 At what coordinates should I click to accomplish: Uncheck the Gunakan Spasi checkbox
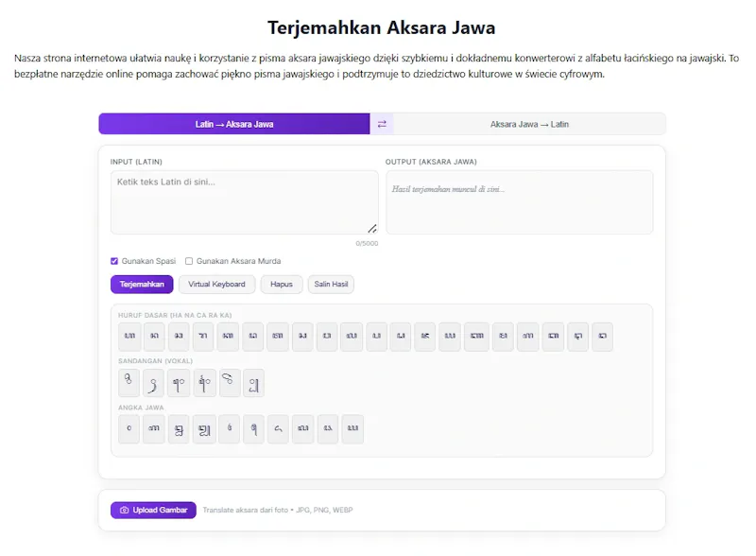[114, 261]
